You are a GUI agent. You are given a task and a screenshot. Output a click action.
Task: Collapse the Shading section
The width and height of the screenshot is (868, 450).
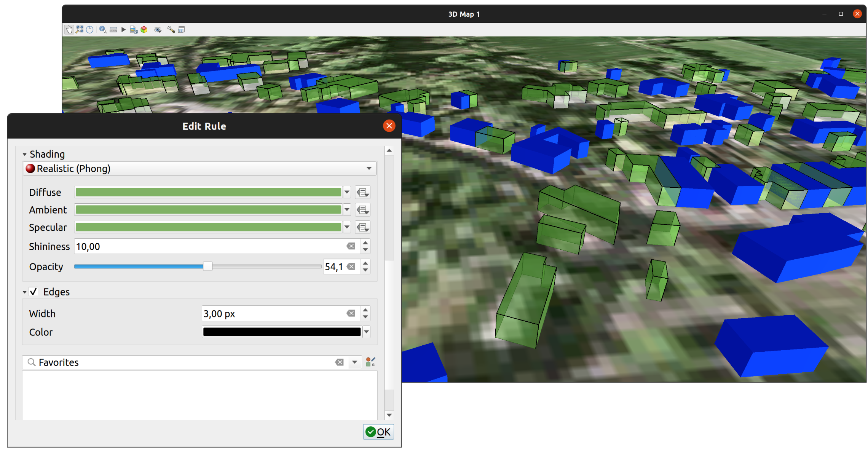(25, 154)
